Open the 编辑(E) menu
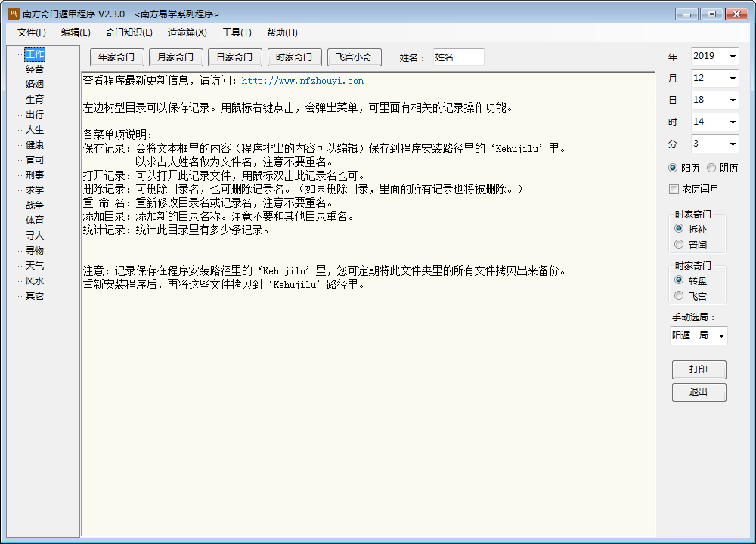756x544 pixels. tap(76, 32)
